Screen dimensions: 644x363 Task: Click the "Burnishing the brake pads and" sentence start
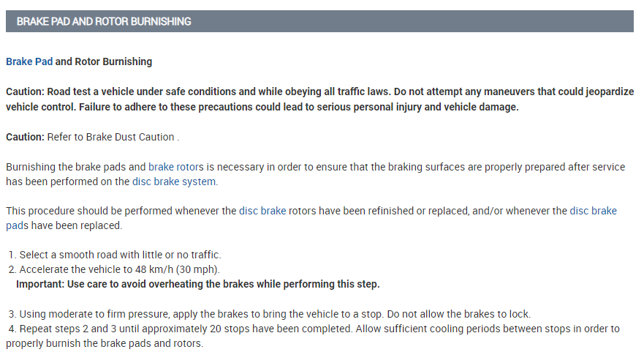(75, 167)
